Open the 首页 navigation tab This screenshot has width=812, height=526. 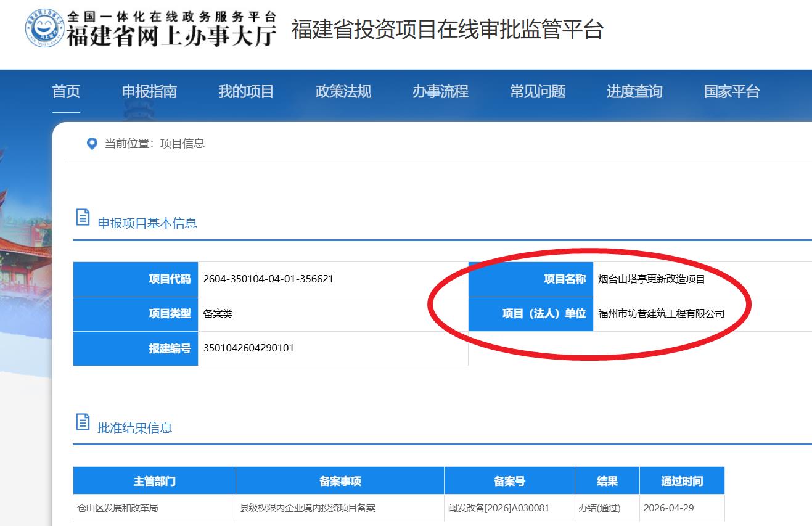(66, 92)
